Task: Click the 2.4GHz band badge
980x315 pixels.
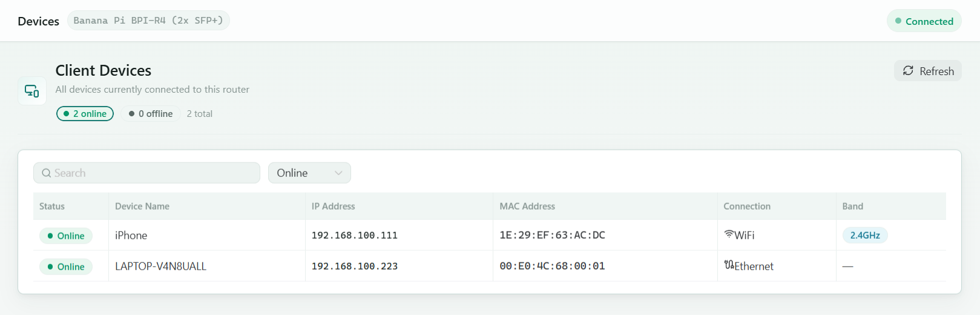Action: point(865,235)
